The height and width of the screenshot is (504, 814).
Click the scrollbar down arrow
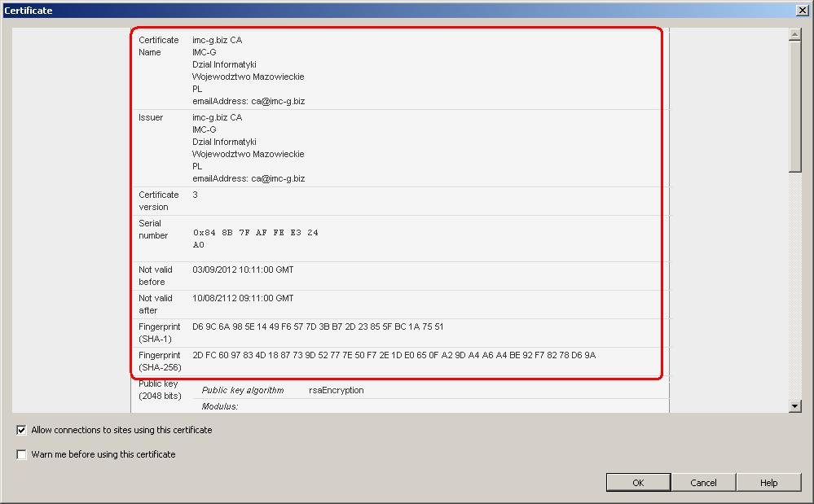tap(795, 405)
